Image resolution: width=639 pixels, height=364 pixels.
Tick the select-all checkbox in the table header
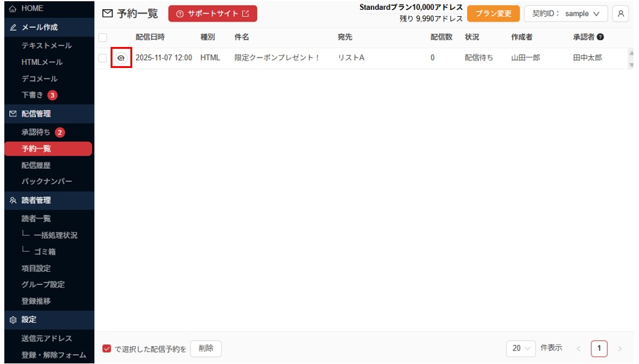tap(103, 38)
